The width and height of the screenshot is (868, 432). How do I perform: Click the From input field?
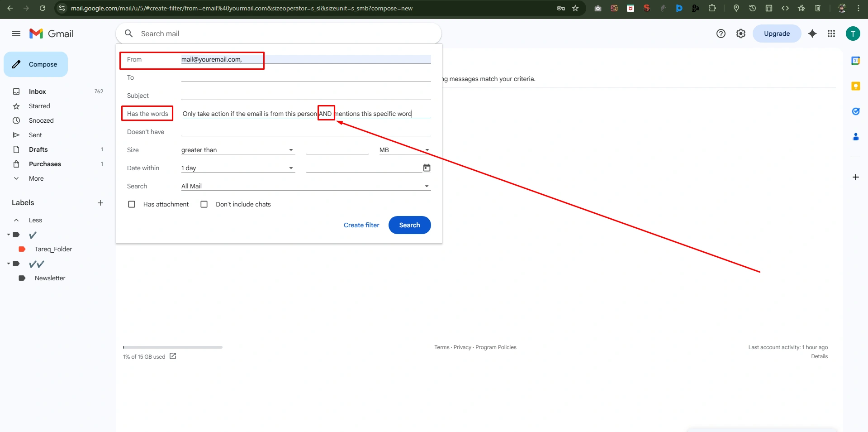306,59
